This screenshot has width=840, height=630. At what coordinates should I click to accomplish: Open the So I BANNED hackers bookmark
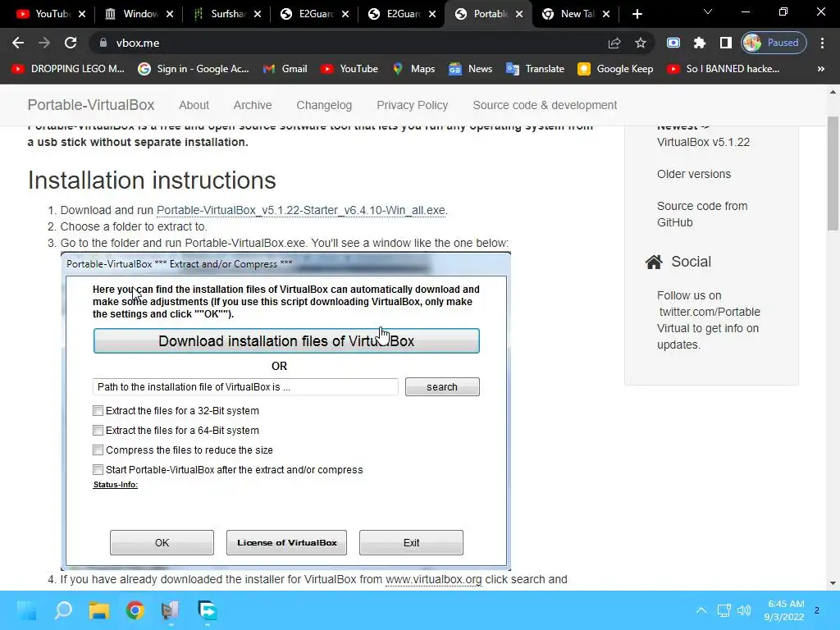pos(723,69)
